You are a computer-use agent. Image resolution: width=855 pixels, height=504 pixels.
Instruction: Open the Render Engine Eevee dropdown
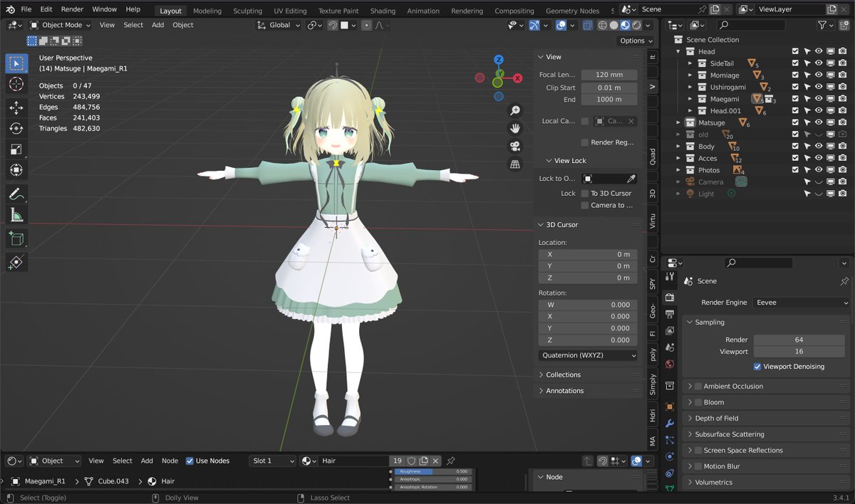[x=802, y=303]
